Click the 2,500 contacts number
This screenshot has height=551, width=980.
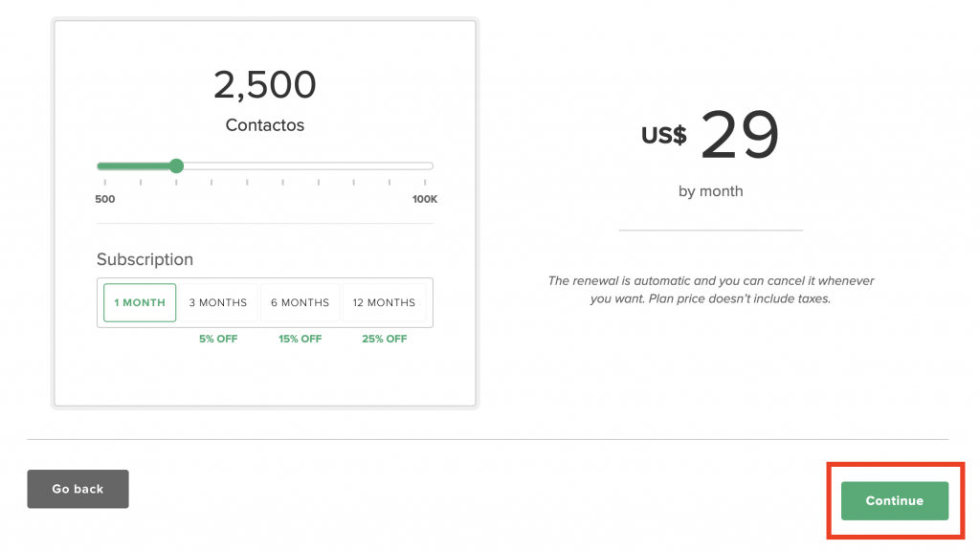[x=265, y=85]
